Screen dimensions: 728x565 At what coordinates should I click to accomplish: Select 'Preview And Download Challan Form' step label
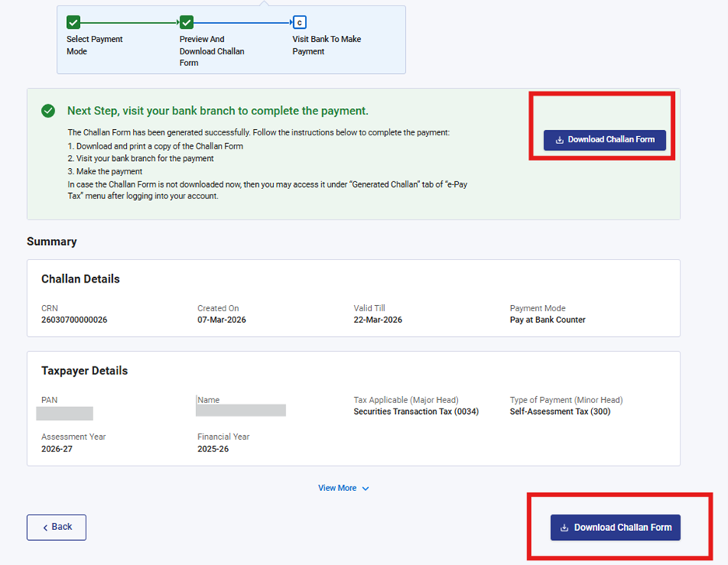tap(212, 51)
